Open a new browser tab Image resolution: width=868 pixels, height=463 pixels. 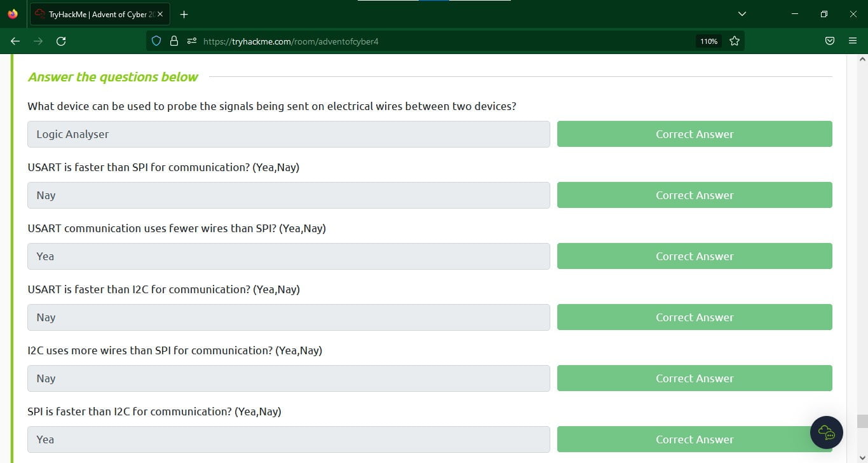click(184, 14)
